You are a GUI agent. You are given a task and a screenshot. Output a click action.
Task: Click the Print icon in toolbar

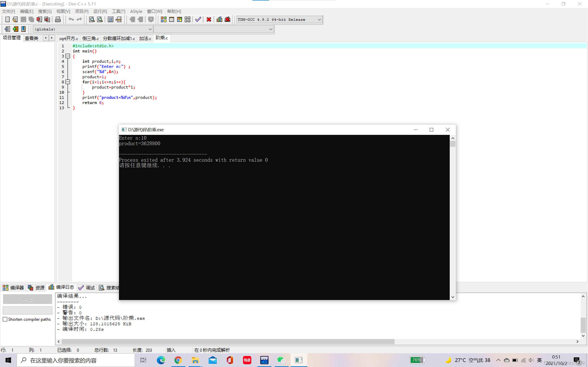[58, 19]
